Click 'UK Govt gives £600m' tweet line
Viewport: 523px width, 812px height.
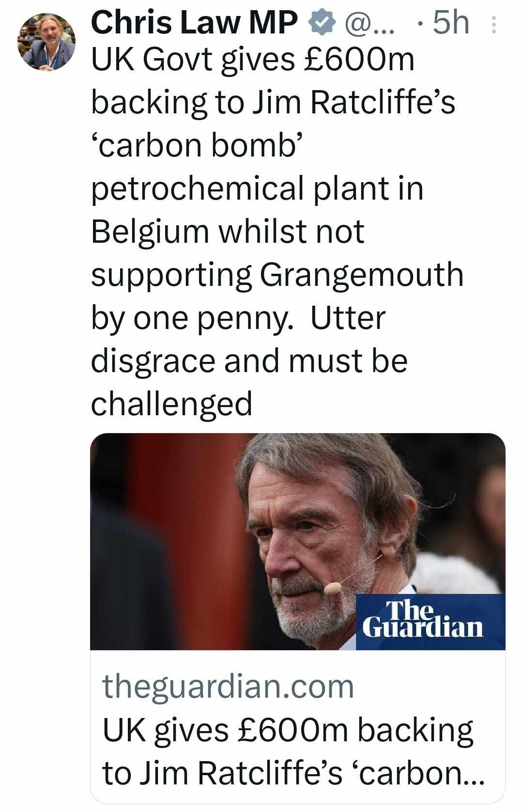(x=253, y=60)
